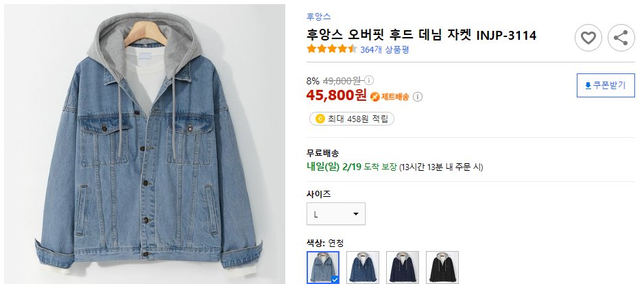Viewport: 644px width, 284px height.
Task: Open info icon beside 제트배송 badge
Action: point(417,97)
